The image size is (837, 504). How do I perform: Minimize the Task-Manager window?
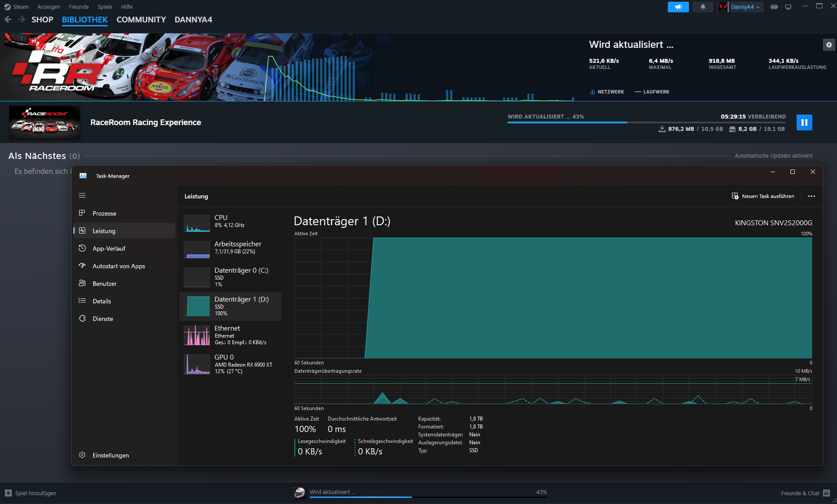(x=772, y=172)
